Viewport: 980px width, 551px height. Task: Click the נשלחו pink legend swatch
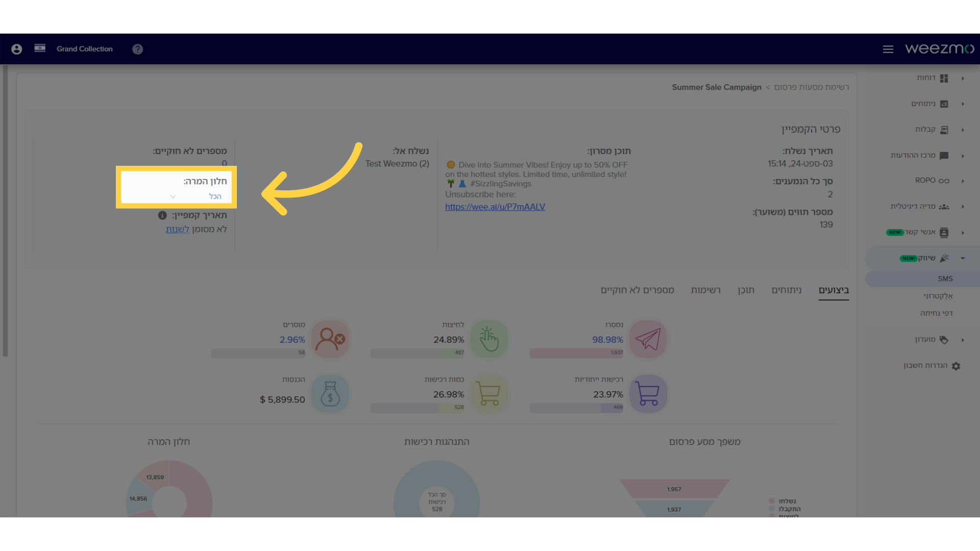[x=772, y=501]
